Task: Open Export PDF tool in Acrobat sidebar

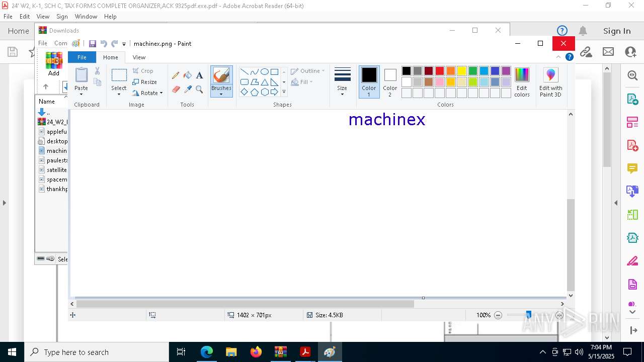Action: tap(632, 99)
